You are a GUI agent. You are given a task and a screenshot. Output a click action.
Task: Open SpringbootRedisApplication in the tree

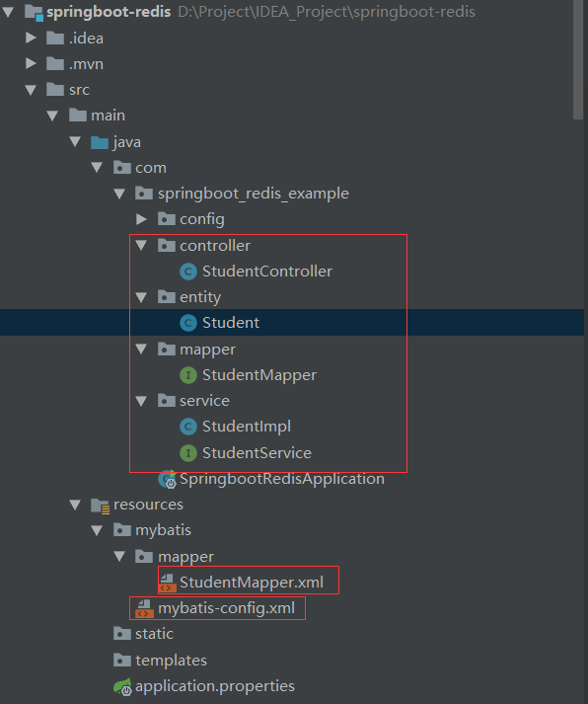pos(281,479)
